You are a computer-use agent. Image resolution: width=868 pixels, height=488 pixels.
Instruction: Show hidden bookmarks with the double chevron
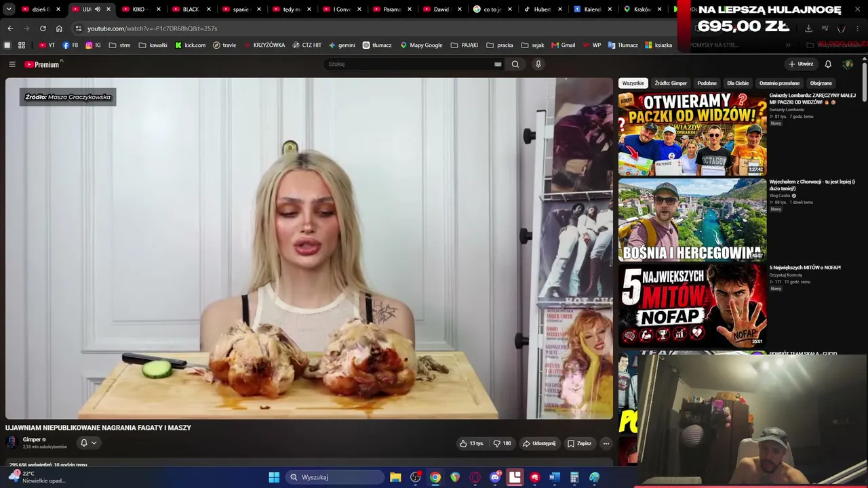[788, 45]
